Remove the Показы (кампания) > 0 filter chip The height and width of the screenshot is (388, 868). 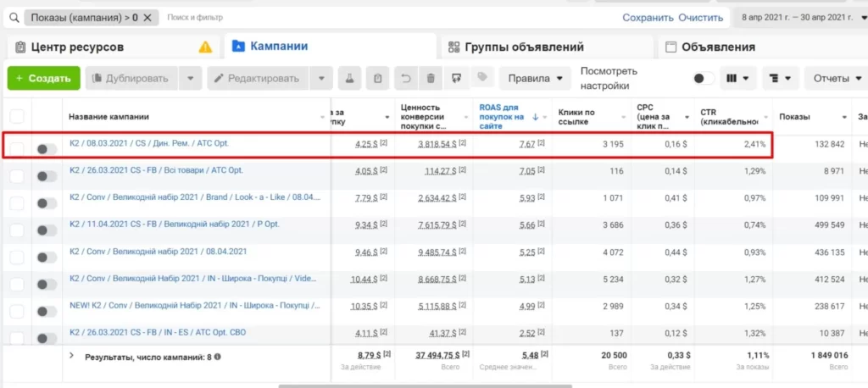[x=147, y=18]
